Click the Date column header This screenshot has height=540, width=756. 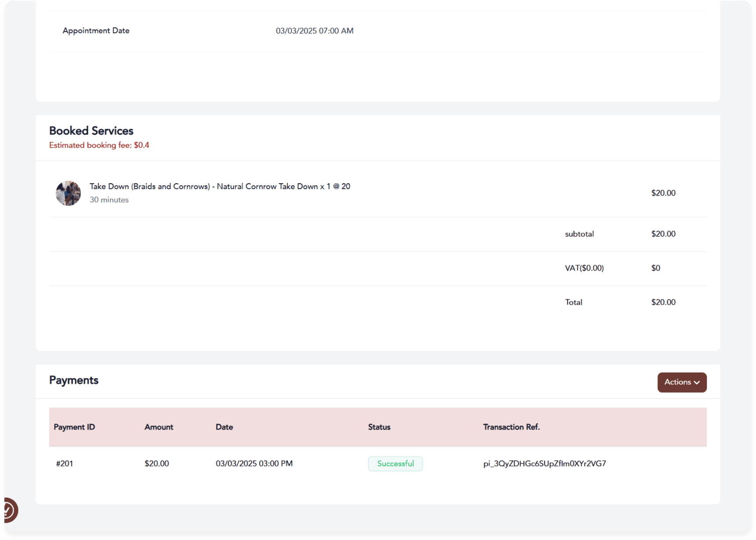tap(224, 427)
